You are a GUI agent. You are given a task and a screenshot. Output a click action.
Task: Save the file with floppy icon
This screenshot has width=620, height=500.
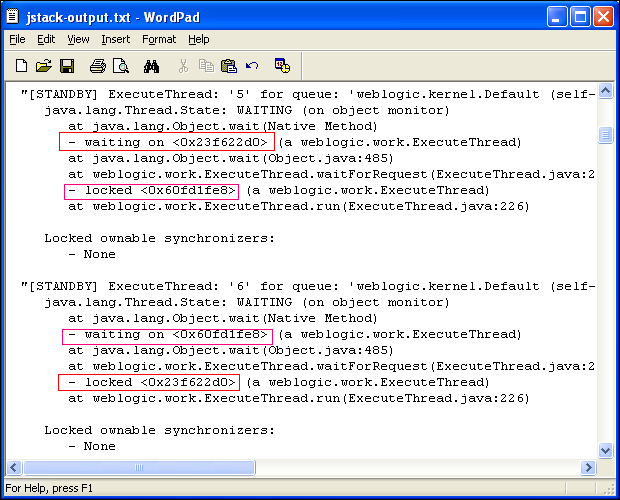pyautogui.click(x=67, y=66)
